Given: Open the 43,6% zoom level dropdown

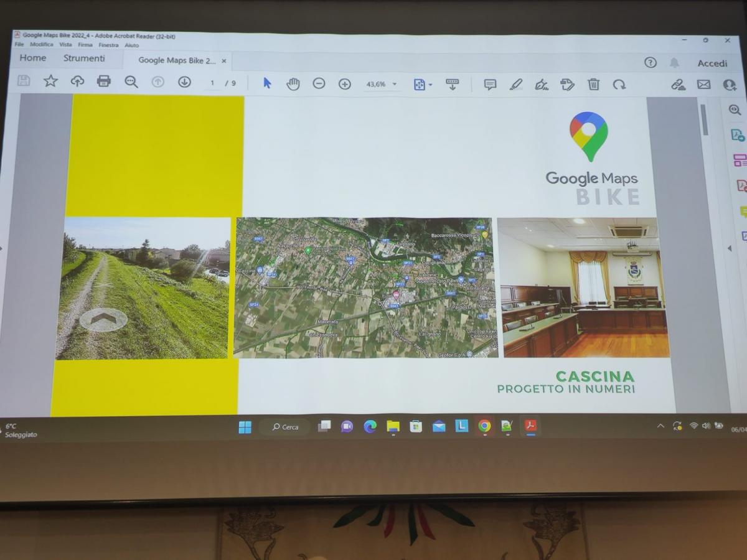Looking at the screenshot, I should [382, 84].
